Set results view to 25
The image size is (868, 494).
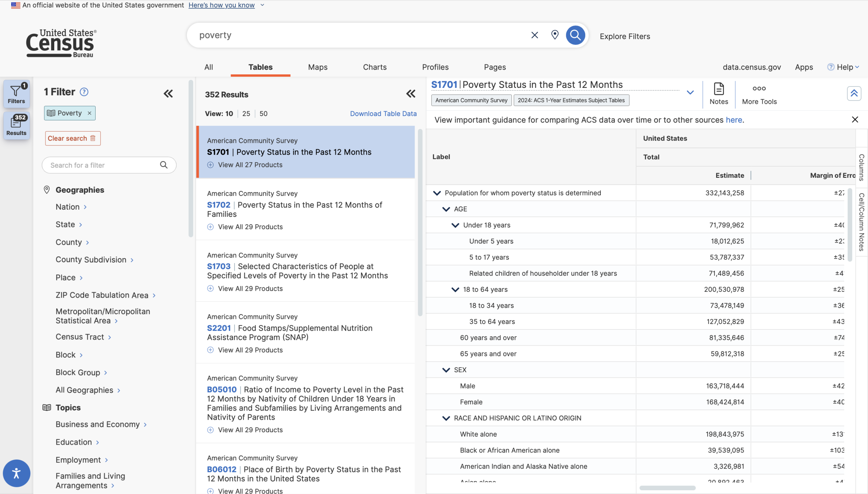point(246,114)
